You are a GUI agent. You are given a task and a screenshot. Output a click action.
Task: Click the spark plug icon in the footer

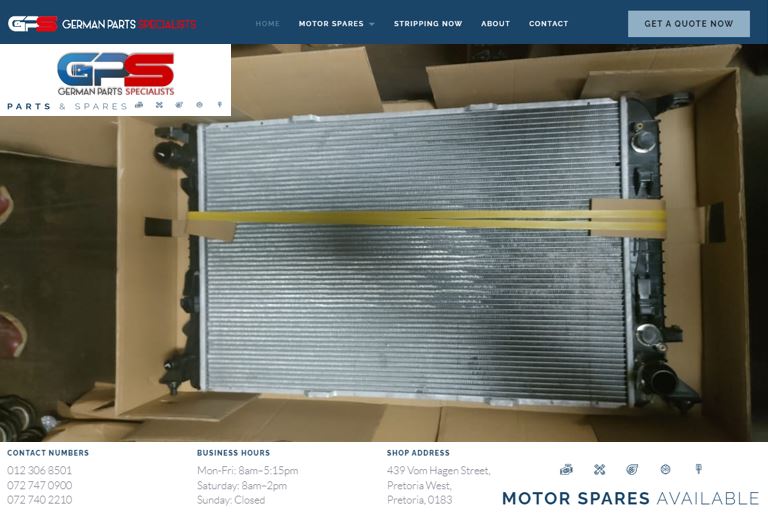coord(699,469)
